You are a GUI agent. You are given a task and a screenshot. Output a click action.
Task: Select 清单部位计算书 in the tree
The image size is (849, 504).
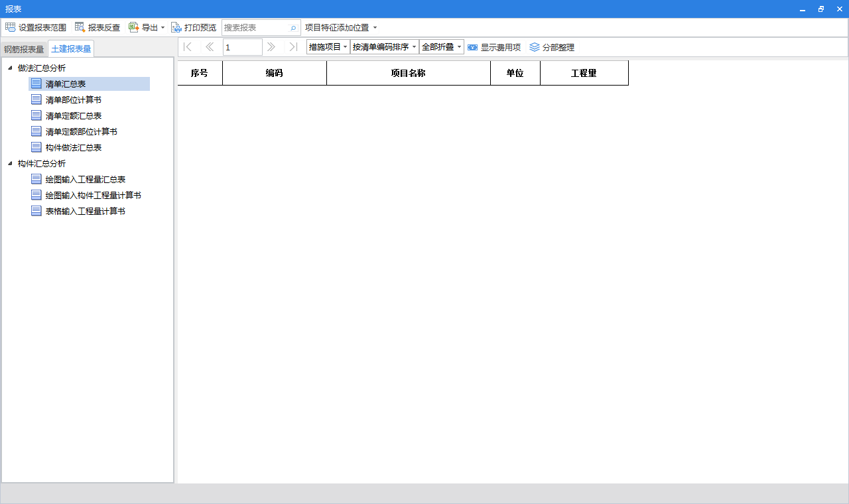73,99
